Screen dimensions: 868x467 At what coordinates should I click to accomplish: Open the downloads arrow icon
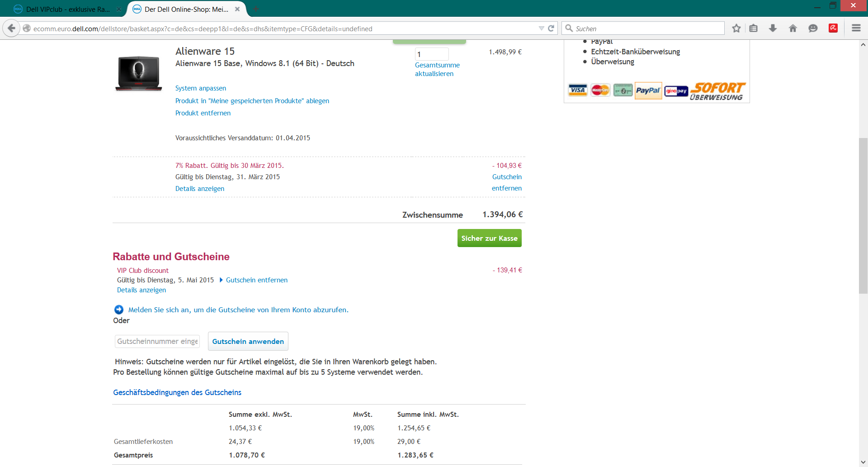[x=773, y=28]
